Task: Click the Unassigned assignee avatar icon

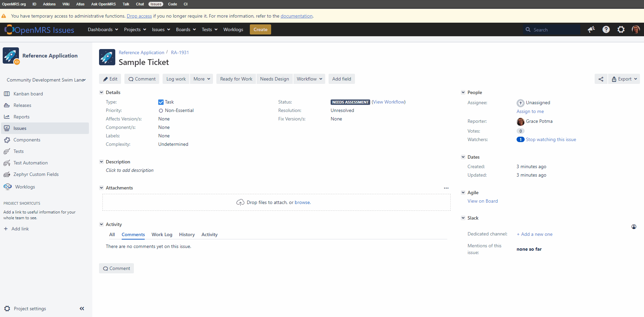Action: tap(521, 103)
